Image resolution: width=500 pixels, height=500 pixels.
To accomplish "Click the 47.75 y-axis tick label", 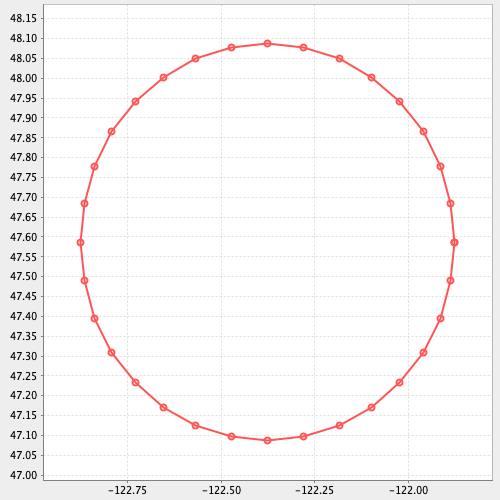I will click(23, 177).
